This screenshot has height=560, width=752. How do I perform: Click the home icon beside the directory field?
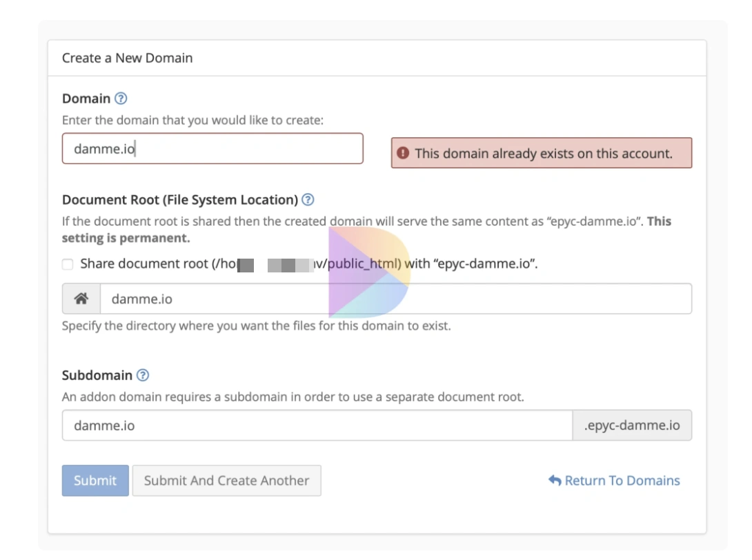[81, 299]
